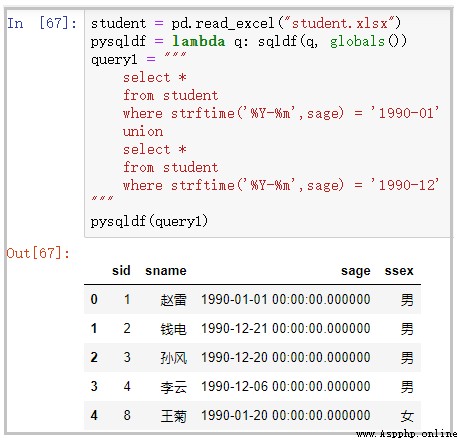
Task: Click the name cell 王菊
Action: [173, 415]
